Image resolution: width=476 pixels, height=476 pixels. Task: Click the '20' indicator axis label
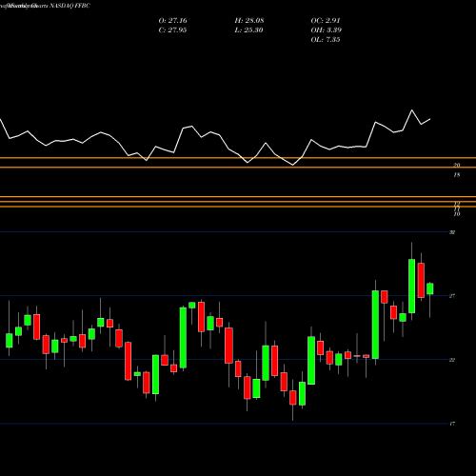pyautogui.click(x=457, y=165)
